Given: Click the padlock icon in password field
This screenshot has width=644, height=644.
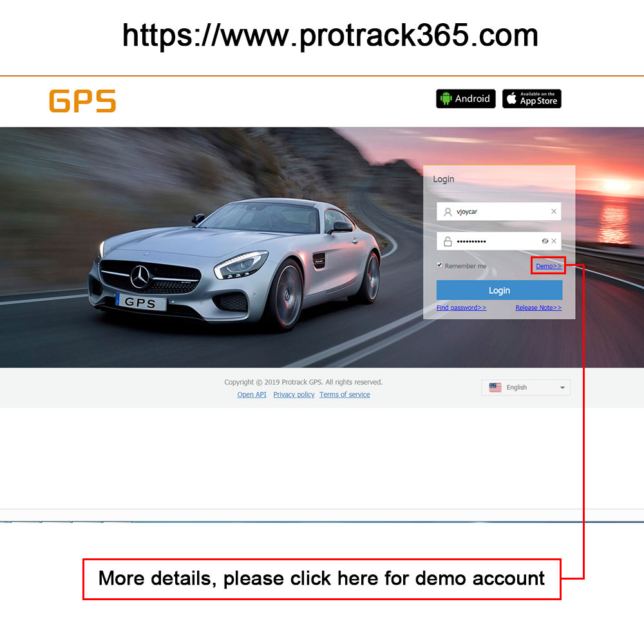Looking at the screenshot, I should pyautogui.click(x=448, y=241).
